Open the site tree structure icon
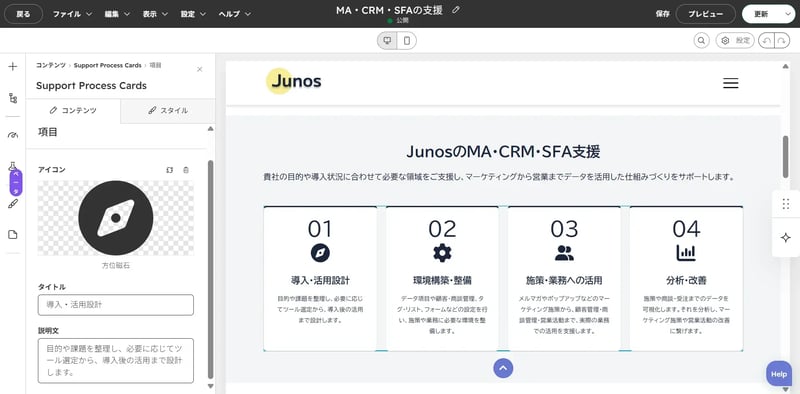800x394 pixels. click(13, 98)
